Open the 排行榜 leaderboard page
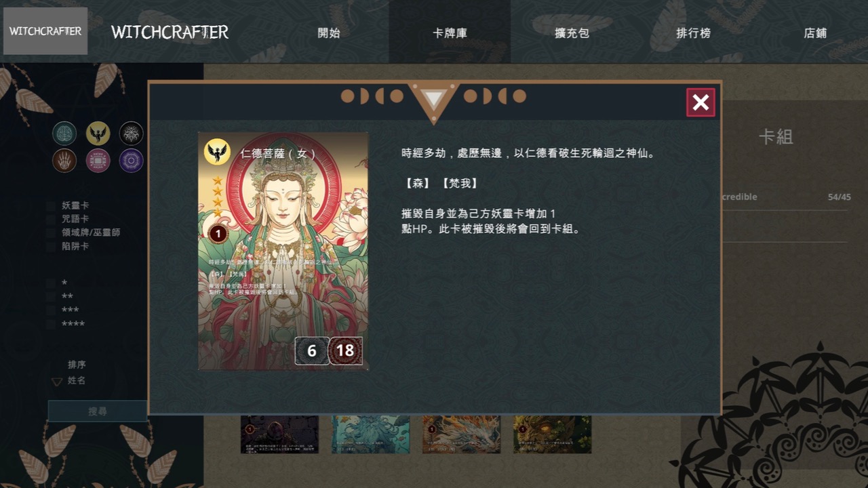 (693, 33)
